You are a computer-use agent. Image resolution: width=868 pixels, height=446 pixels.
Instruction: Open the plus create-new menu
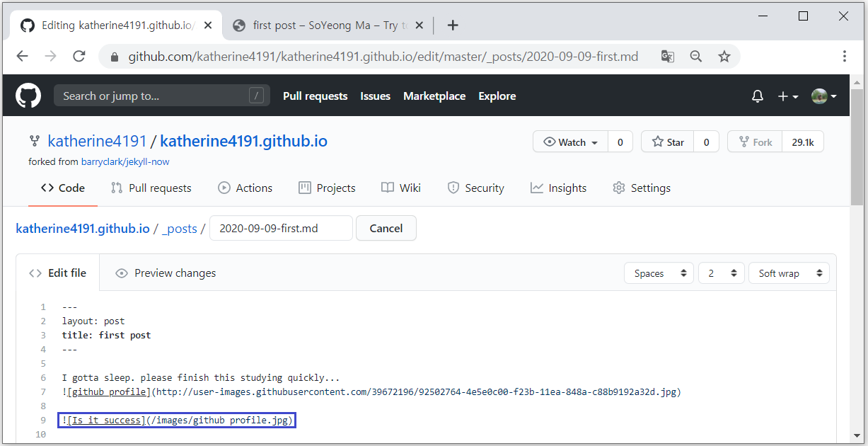pyautogui.click(x=788, y=96)
